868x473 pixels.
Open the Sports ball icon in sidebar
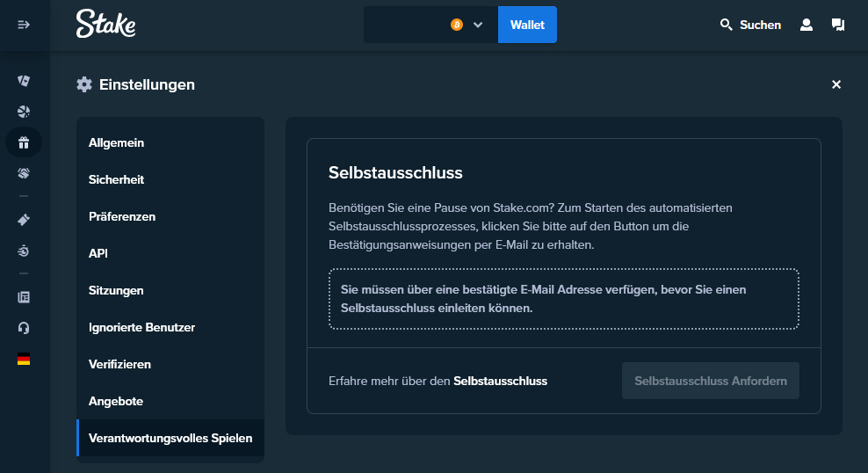[x=23, y=112]
